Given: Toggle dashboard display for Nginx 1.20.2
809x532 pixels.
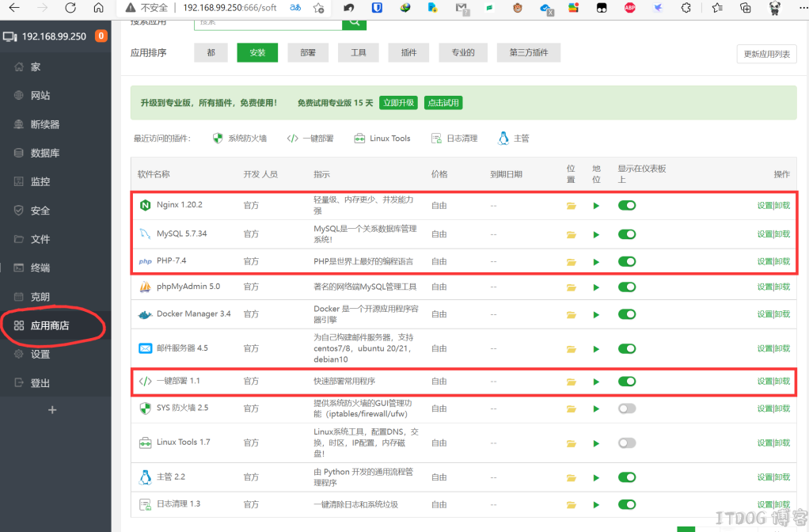Looking at the screenshot, I should click(627, 205).
